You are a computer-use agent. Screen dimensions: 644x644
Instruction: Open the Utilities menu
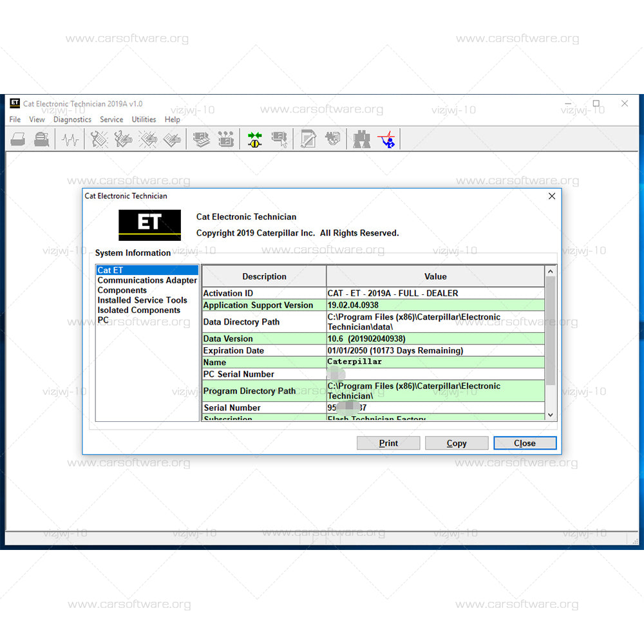coord(144,120)
